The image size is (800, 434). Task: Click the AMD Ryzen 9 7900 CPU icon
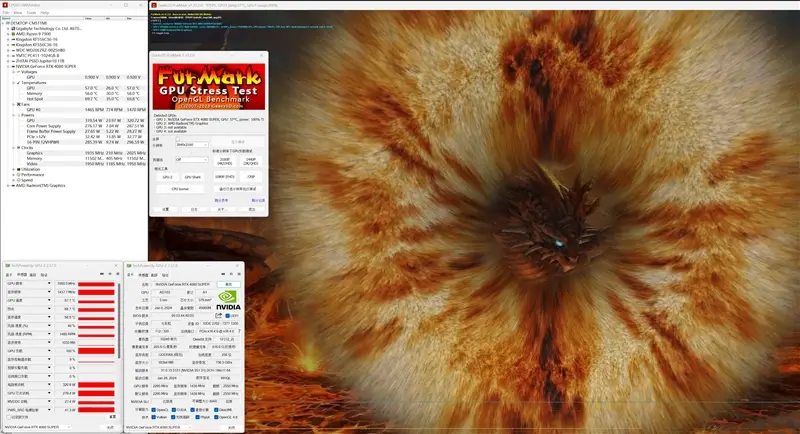point(13,34)
